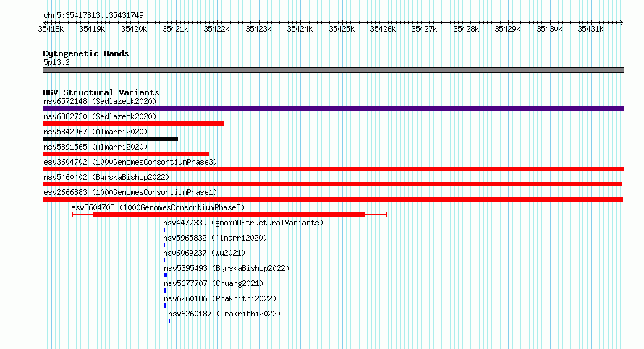Image resolution: width=644 pixels, height=349 pixels.
Task: Click blue marker under nsv5395493
Action: (x=166, y=275)
